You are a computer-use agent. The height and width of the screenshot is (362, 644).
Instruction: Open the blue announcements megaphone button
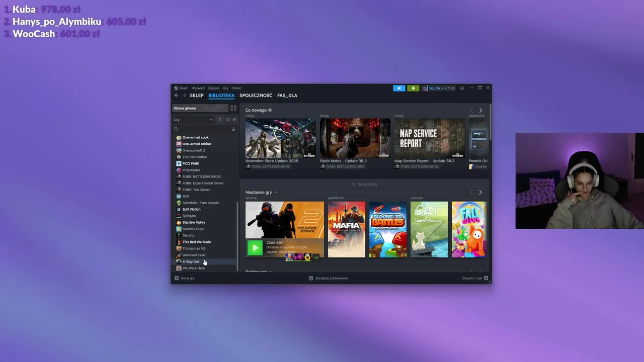pyautogui.click(x=399, y=88)
